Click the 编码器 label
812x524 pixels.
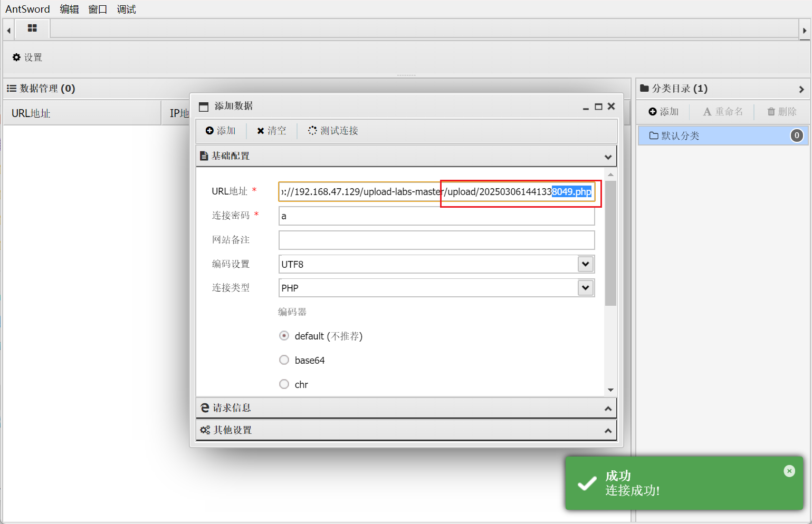coord(292,312)
